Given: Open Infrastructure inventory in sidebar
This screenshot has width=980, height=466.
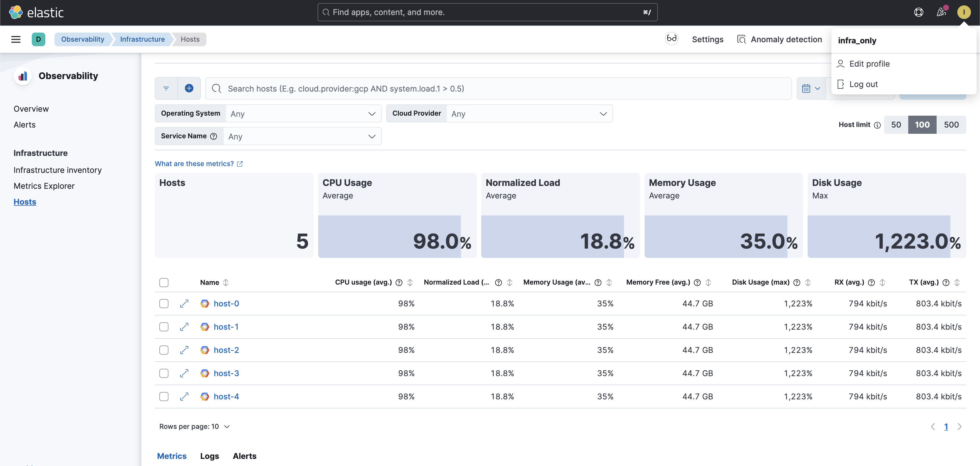Looking at the screenshot, I should [58, 170].
